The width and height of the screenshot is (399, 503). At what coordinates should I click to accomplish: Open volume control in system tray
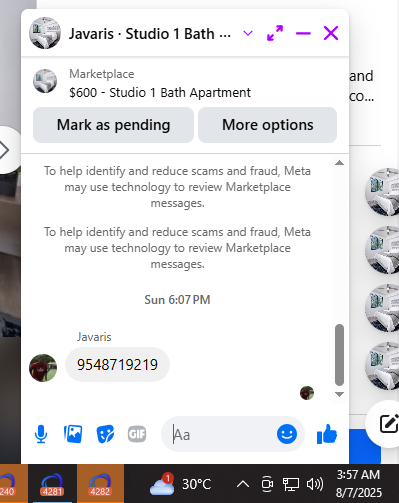[315, 484]
